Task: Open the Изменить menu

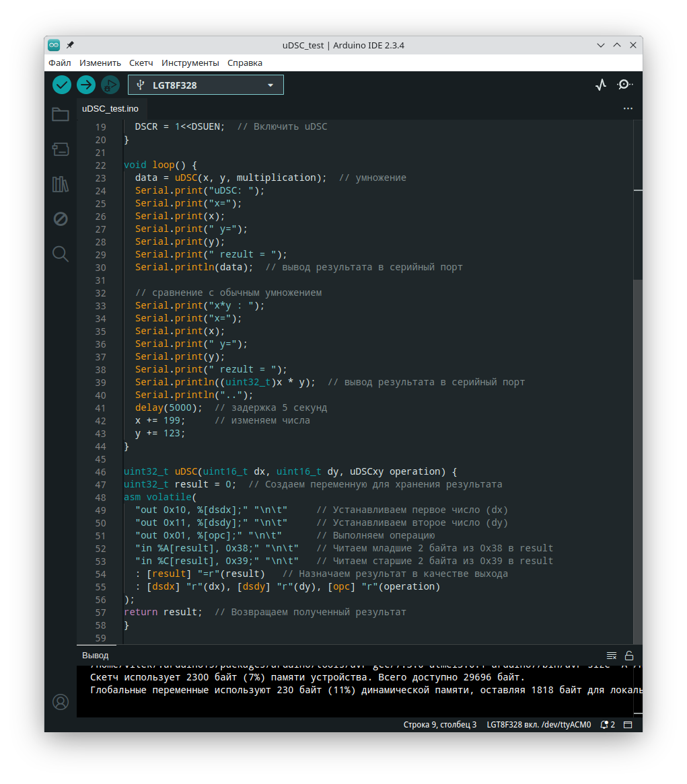Action: [100, 63]
